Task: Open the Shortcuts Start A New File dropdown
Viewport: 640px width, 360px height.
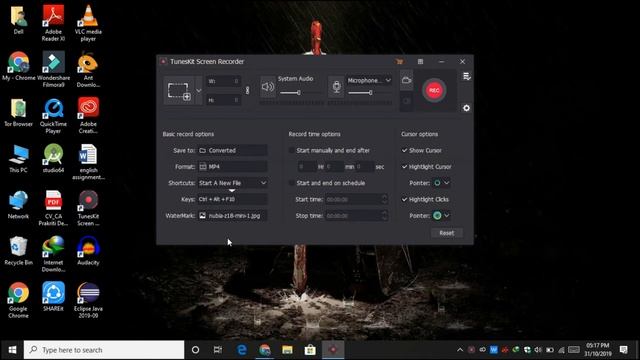Action: point(233,183)
